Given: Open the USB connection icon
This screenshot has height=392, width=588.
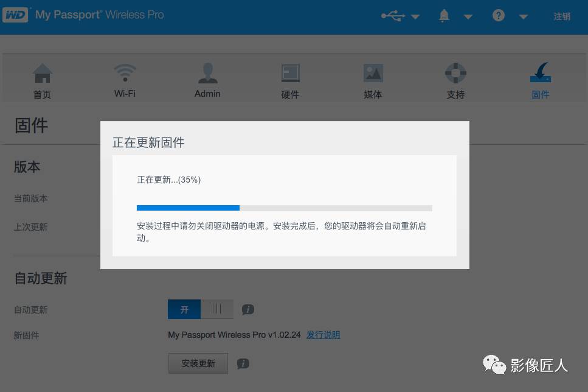Looking at the screenshot, I should pyautogui.click(x=393, y=15).
